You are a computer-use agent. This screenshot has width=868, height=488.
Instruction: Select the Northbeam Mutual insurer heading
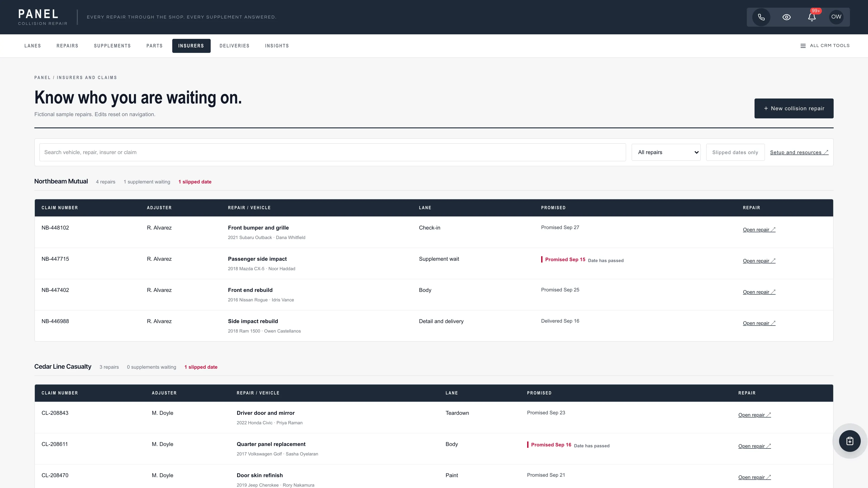(x=61, y=181)
